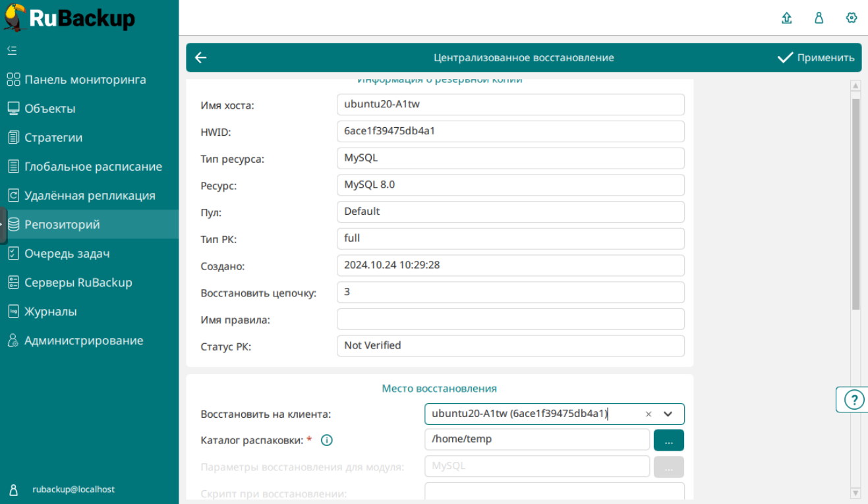Open Глобальное расписание menu item

pyautogui.click(x=93, y=167)
